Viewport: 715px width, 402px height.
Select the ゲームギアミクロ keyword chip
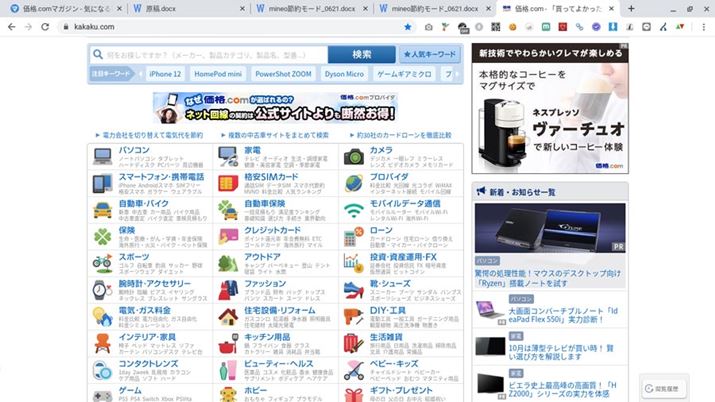(404, 74)
